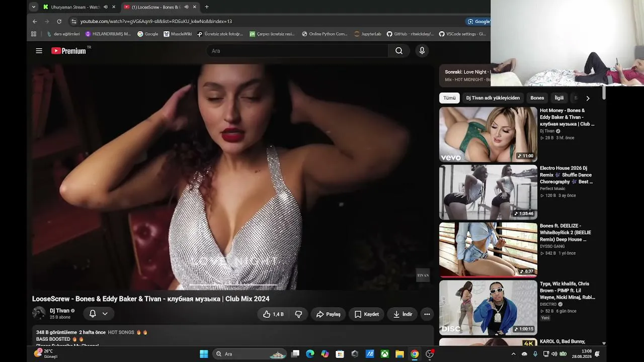644x362 pixels.
Task: Reload the YouTube page
Action: coord(59,22)
